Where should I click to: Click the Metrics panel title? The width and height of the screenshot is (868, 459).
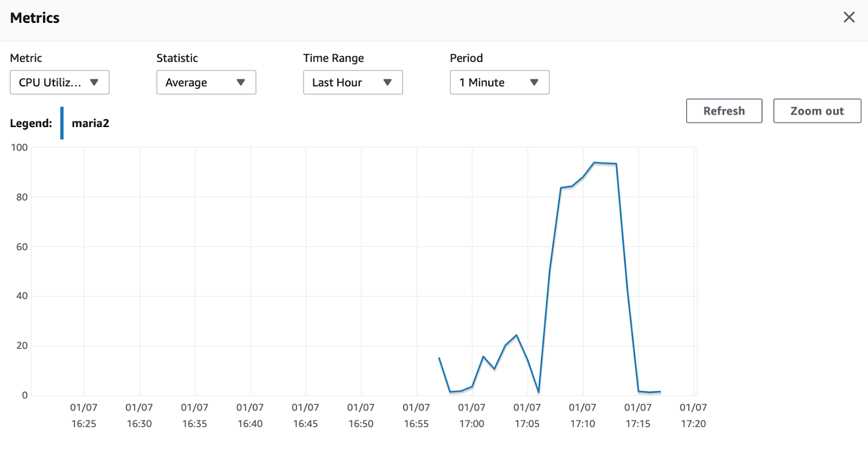point(35,18)
